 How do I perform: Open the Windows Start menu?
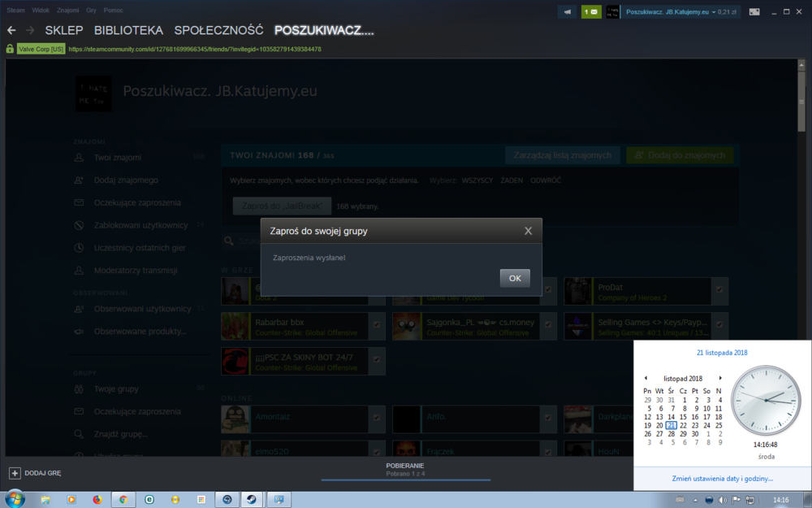pos(15,499)
